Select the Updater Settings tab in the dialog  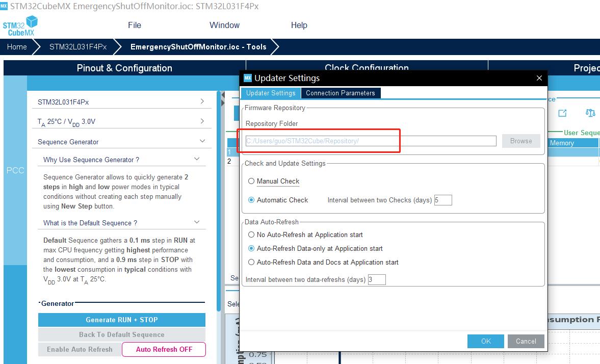[x=271, y=93]
